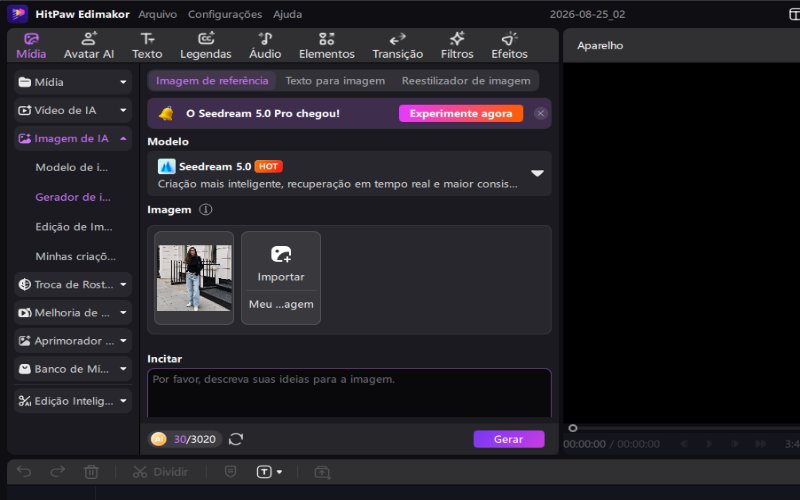Open the Avatar AI tool
The height and width of the screenshot is (500, 800).
pos(89,45)
